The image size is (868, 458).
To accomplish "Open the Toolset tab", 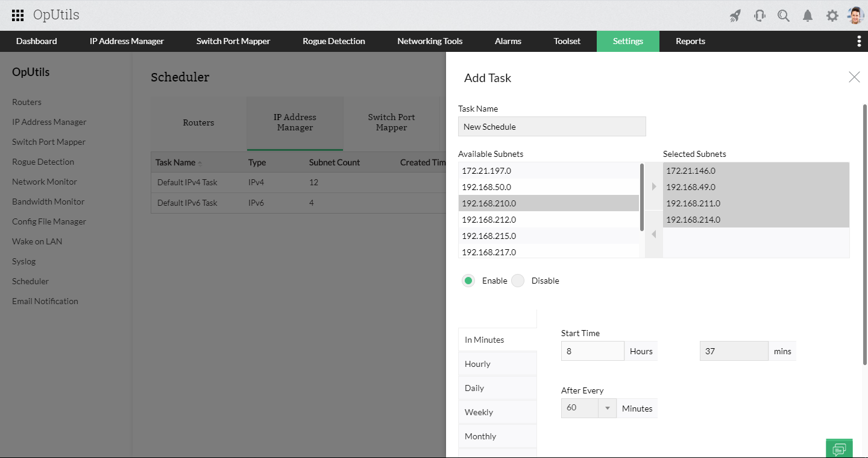I will click(567, 41).
